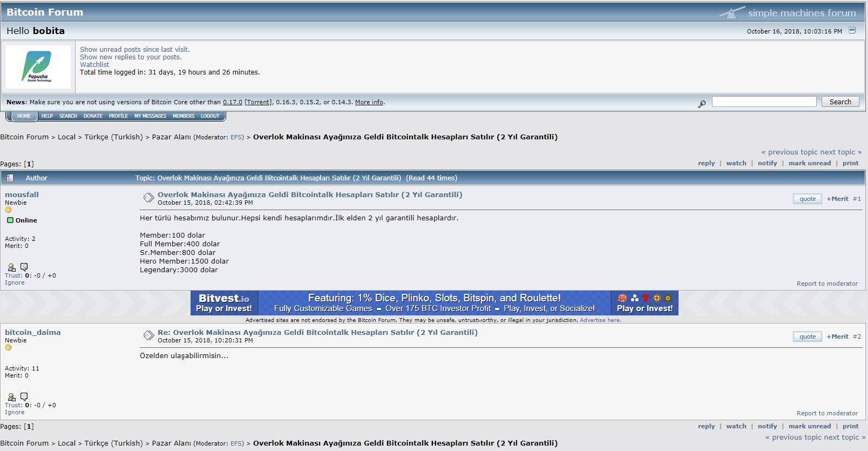Report bitcoin_daima's post to moderator

point(827,413)
